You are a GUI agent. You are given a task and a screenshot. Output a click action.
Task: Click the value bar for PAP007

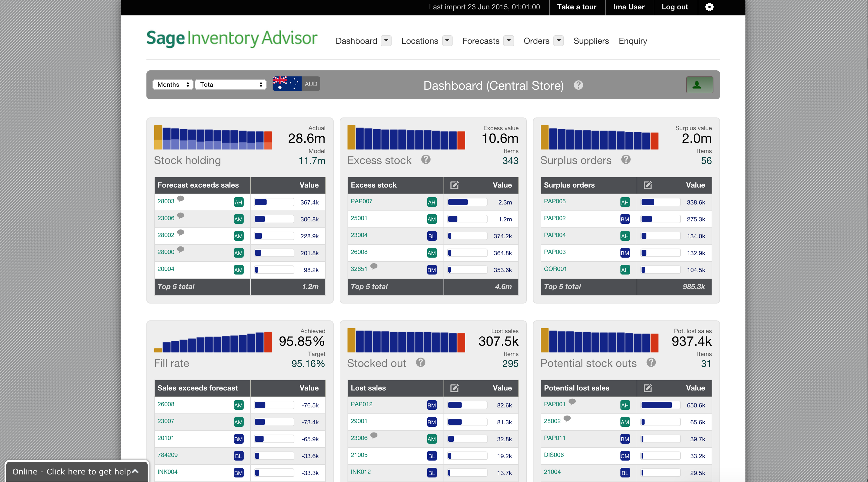click(x=467, y=202)
